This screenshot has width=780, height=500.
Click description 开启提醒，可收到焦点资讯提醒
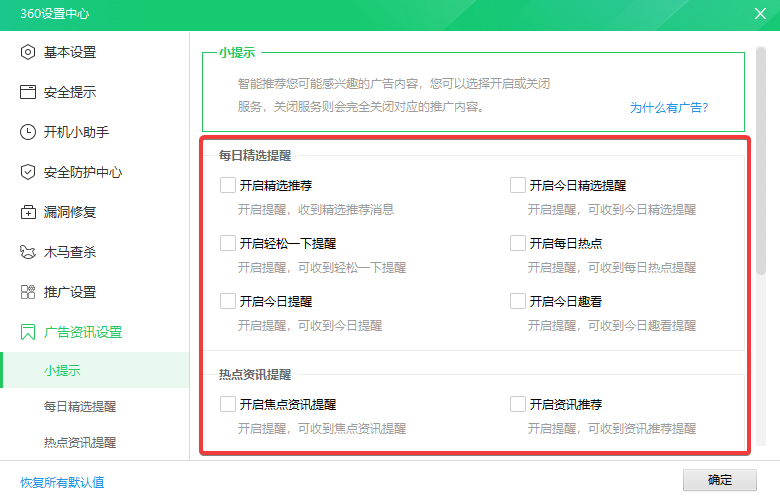(321, 428)
